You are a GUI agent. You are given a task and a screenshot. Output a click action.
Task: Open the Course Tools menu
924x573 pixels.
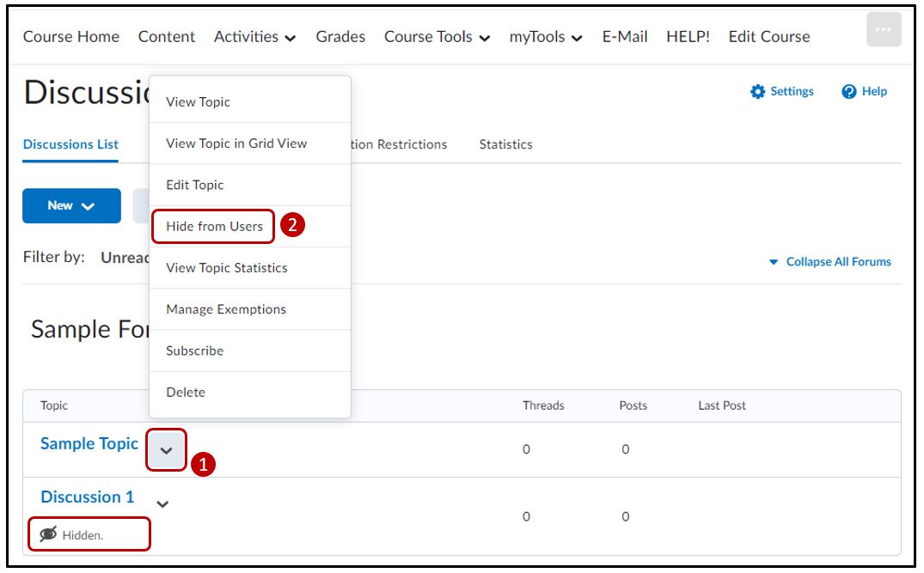(437, 37)
